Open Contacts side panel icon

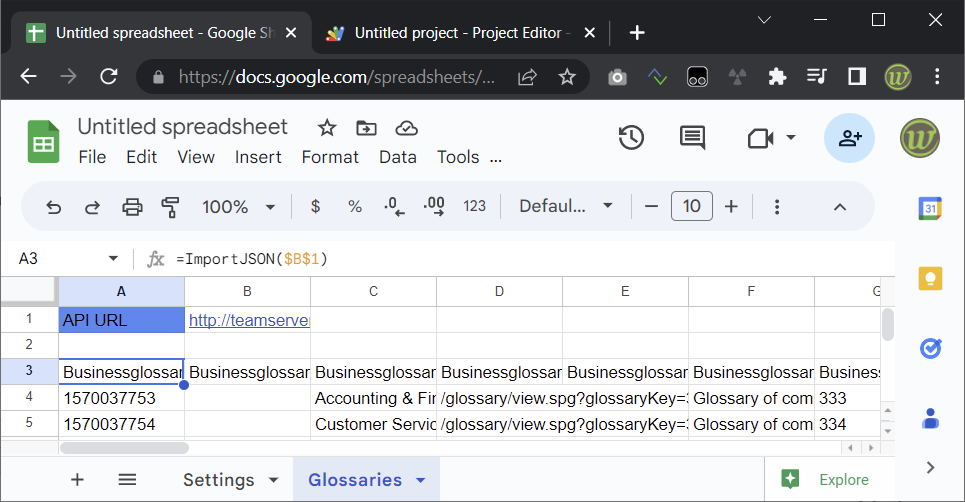(x=930, y=418)
